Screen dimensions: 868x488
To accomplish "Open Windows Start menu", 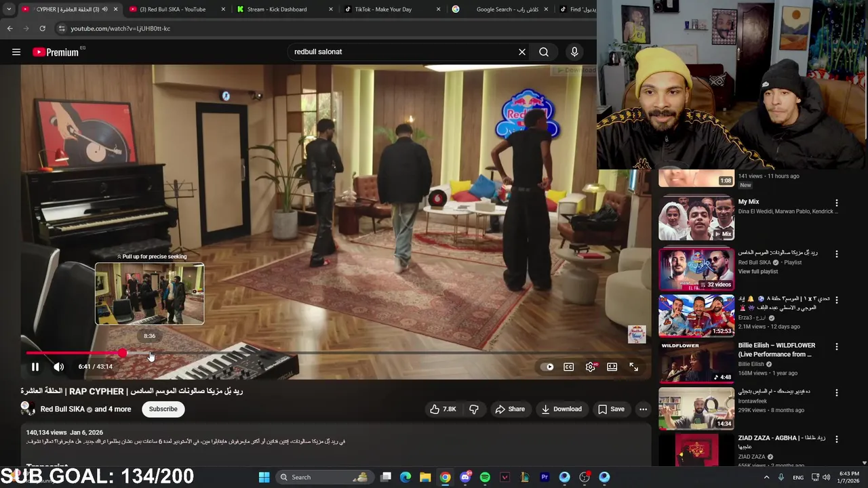I will [x=264, y=477].
